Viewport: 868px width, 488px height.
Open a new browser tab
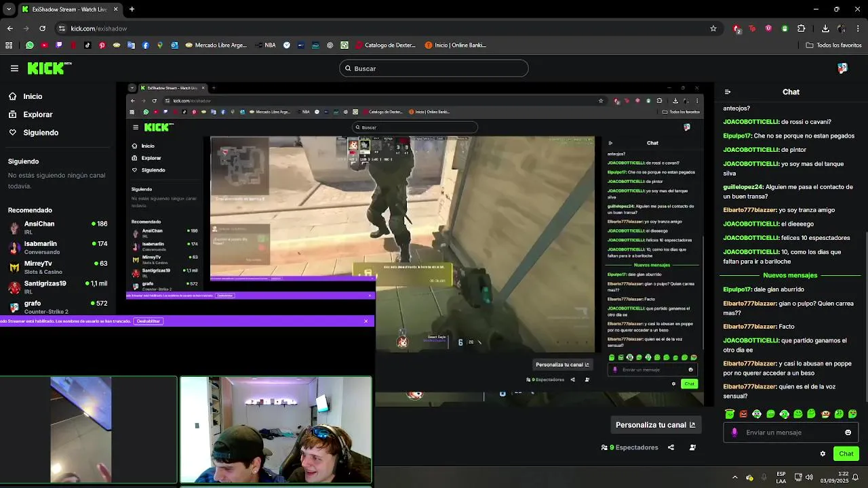point(132,9)
